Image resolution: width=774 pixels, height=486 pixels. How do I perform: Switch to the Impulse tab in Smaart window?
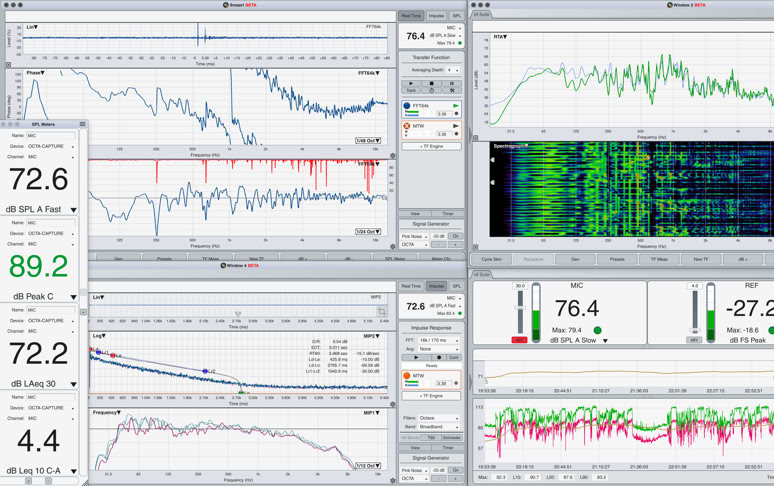(436, 16)
